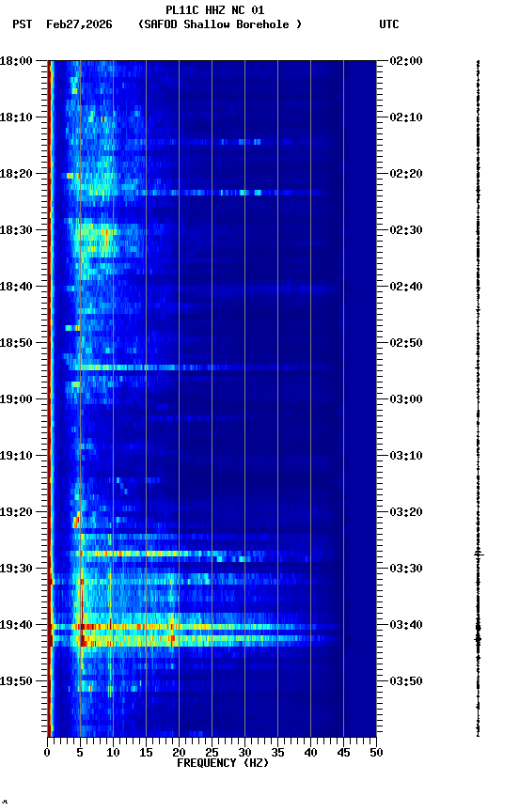The height and width of the screenshot is (812, 519).
Task: Click the 19:30 PST time label
Action: click(16, 569)
